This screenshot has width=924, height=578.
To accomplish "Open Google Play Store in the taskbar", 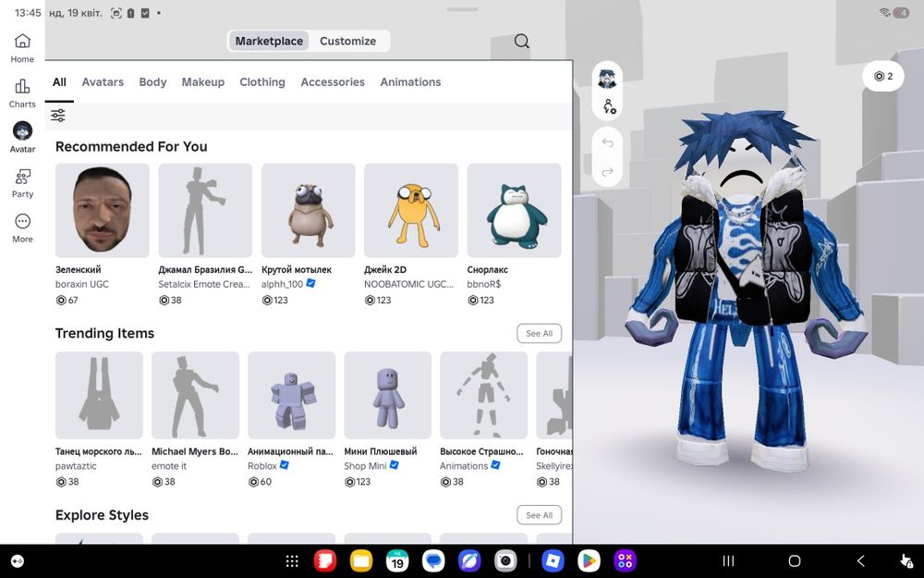I will 589,561.
